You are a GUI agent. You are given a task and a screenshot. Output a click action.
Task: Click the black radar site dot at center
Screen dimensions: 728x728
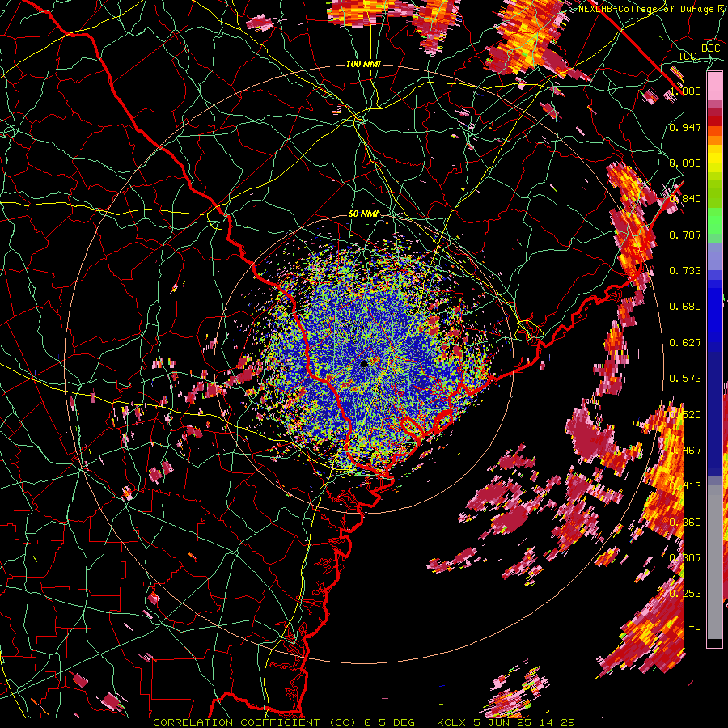(x=364, y=363)
